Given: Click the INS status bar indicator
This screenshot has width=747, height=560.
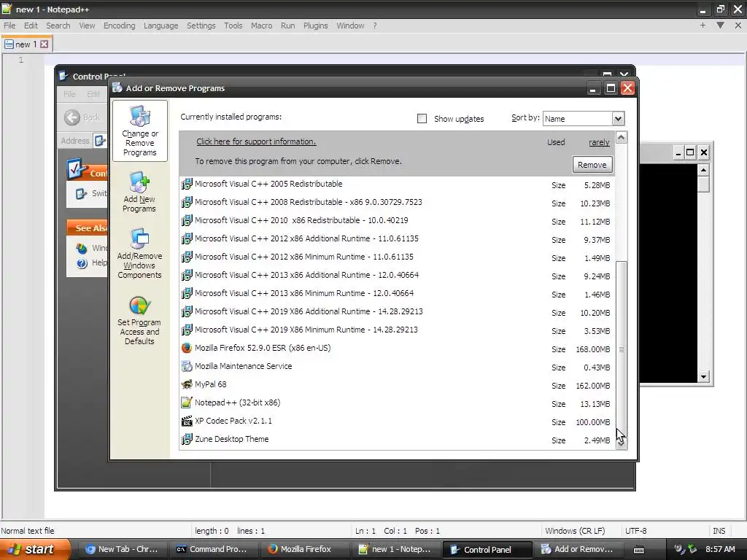Looking at the screenshot, I should point(719,531).
